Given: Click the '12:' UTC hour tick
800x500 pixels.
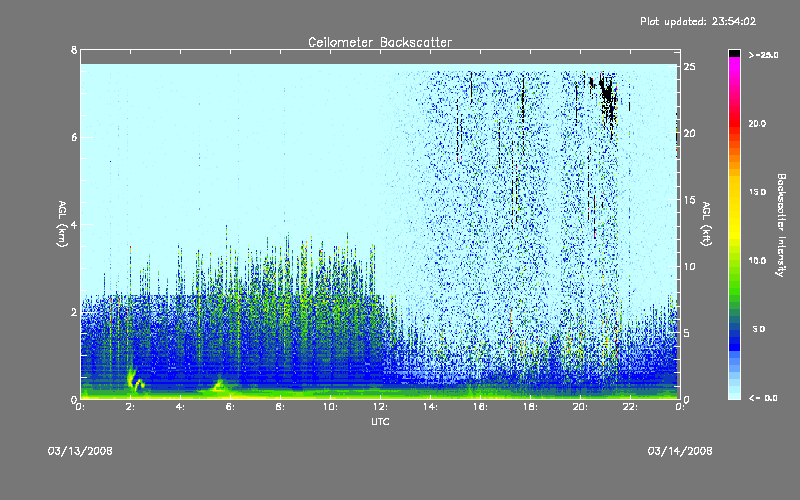Looking at the screenshot, I should click(x=381, y=407).
